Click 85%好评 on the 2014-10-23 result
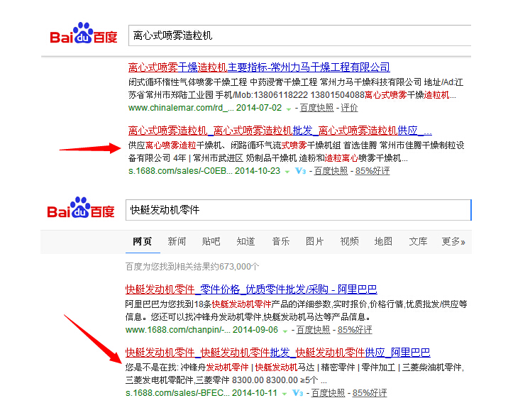The image size is (508, 420). [372, 171]
